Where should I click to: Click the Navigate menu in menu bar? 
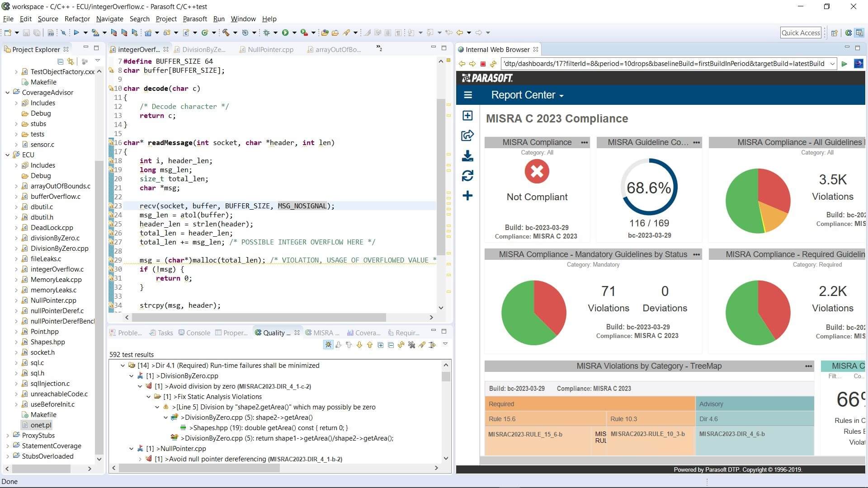tap(110, 19)
